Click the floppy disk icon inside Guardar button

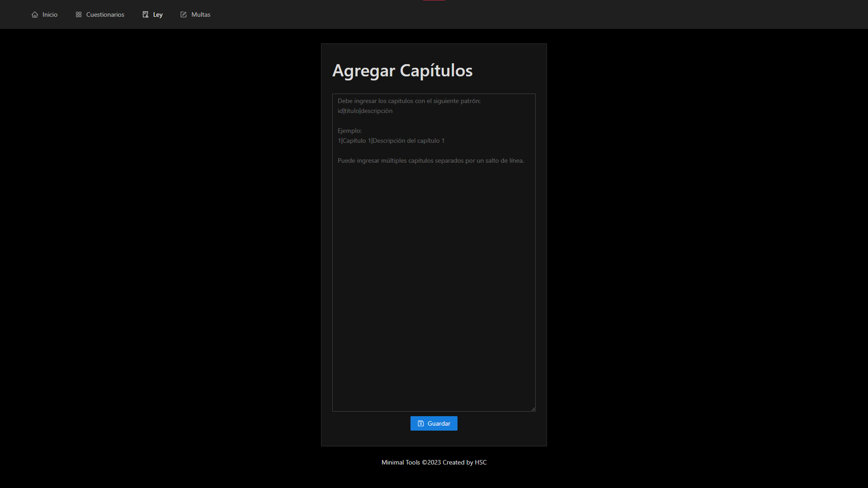[421, 423]
